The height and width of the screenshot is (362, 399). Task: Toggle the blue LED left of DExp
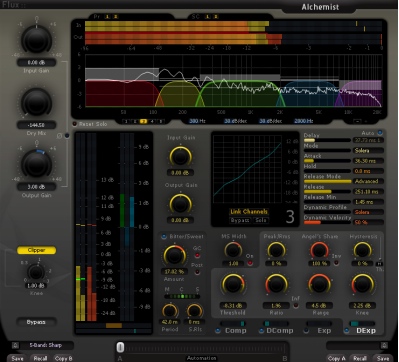347,331
